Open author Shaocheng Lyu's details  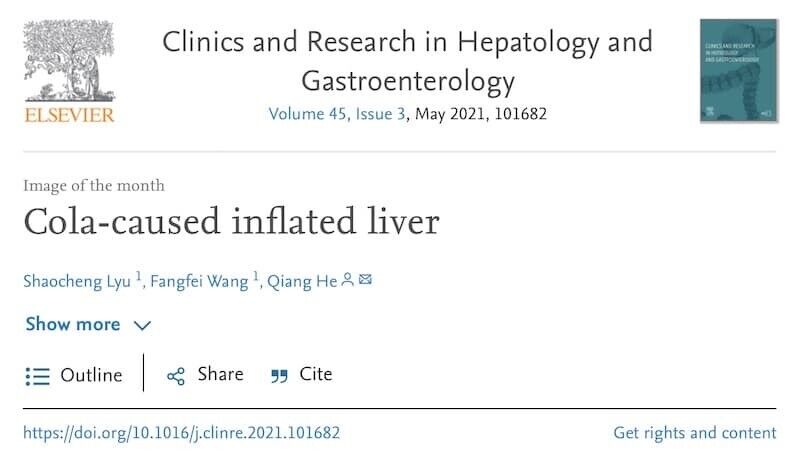(77, 282)
